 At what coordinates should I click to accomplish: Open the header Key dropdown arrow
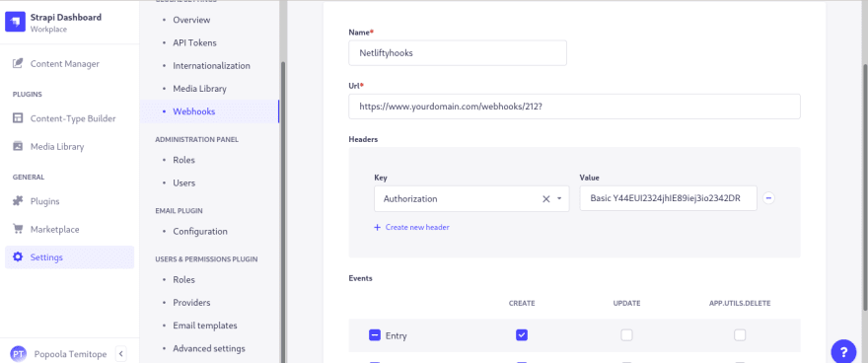pos(559,198)
